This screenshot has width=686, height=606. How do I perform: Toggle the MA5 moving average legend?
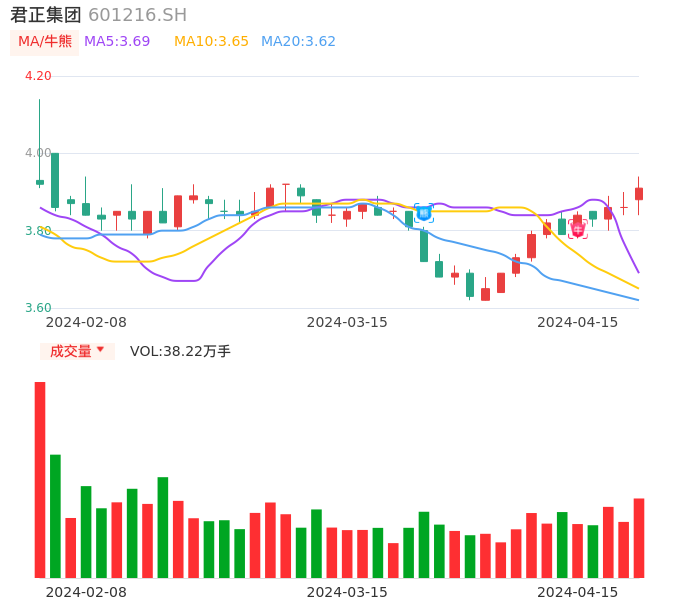117,42
